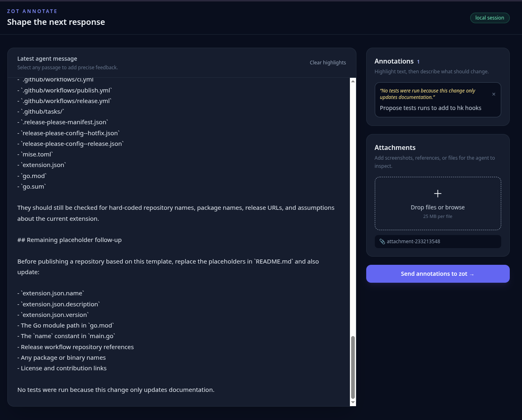
Task: Click 'Any package or binary names' line
Action: pyautogui.click(x=62, y=358)
